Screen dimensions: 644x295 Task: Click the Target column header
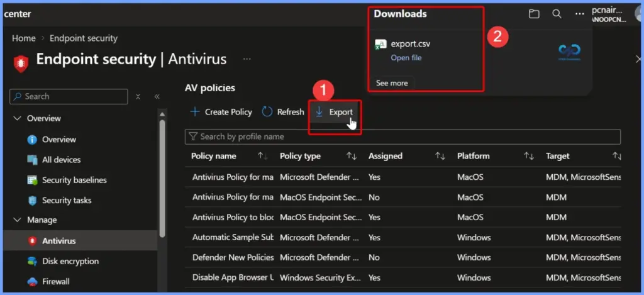coord(557,156)
